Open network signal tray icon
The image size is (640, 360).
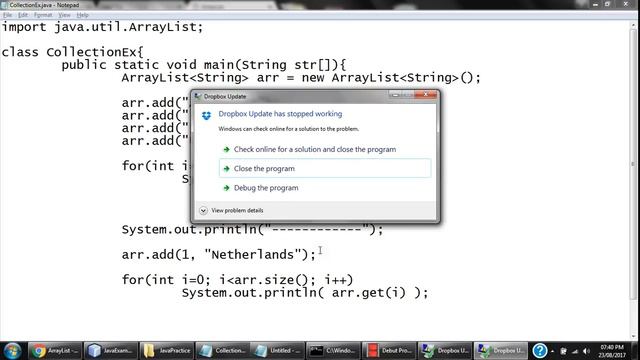click(x=575, y=351)
